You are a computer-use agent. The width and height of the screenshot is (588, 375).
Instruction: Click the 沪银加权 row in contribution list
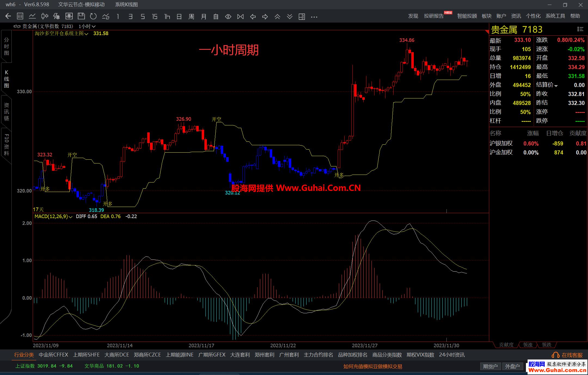(501, 143)
